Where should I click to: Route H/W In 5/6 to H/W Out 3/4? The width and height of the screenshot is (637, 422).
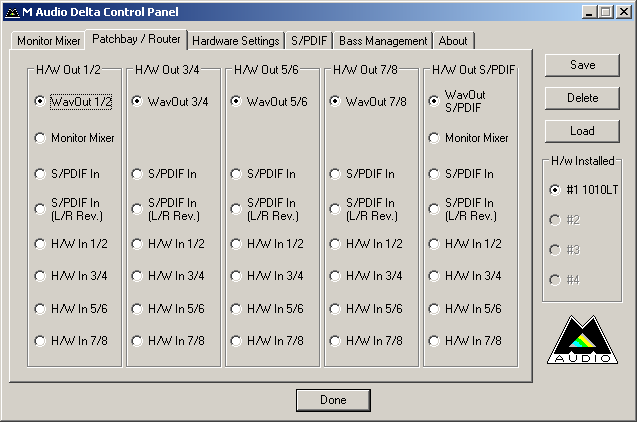click(x=138, y=309)
